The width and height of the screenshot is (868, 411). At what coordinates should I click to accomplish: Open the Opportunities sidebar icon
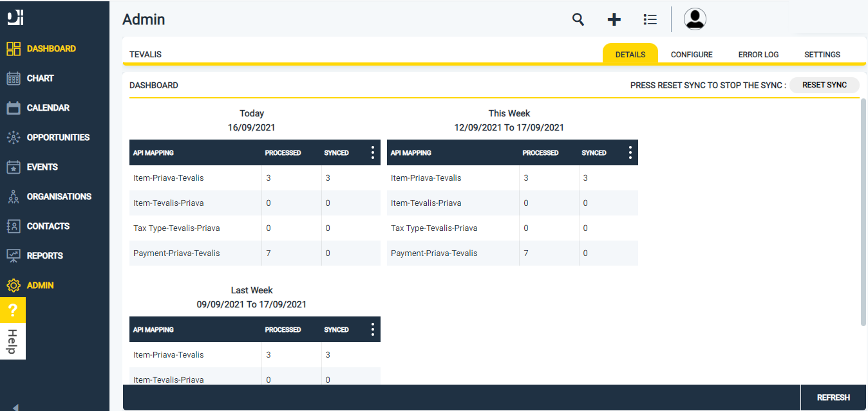point(14,138)
